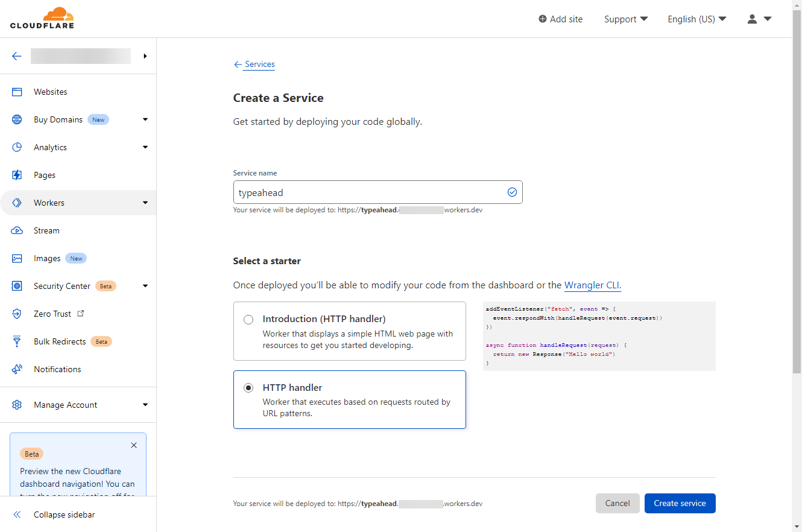Viewport: 802px width, 532px height.
Task: Click the Create service button
Action: (x=680, y=503)
